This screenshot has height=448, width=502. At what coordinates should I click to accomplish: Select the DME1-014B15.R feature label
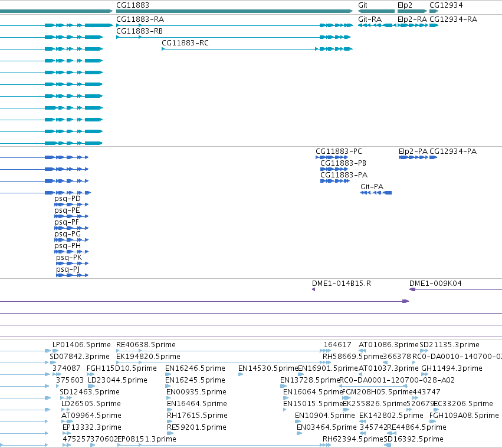click(x=342, y=284)
